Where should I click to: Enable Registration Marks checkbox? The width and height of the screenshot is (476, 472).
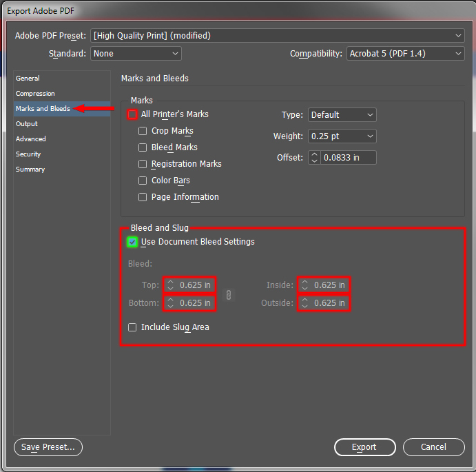[143, 164]
